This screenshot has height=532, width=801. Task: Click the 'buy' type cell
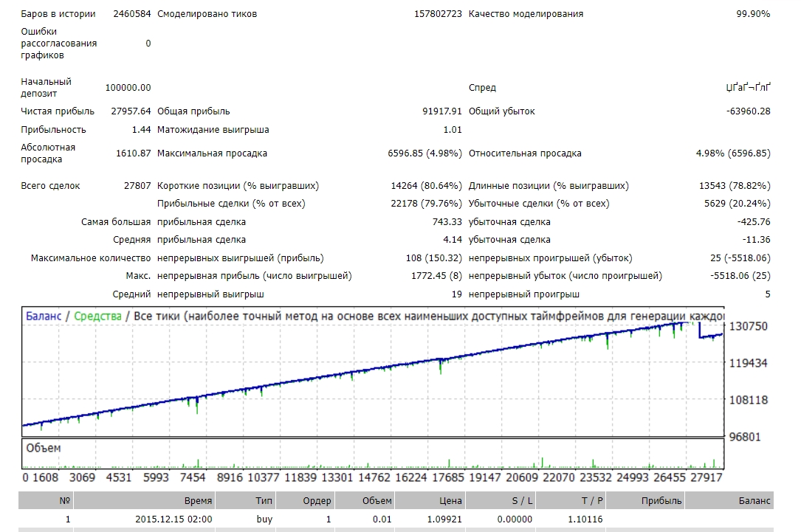tap(264, 519)
